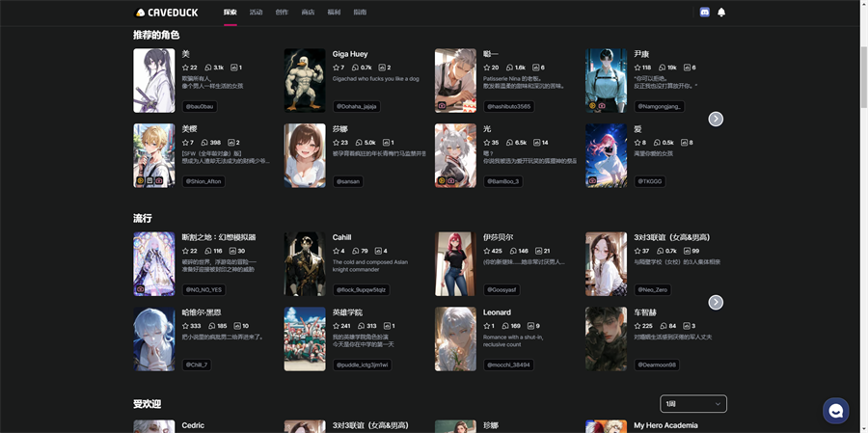Open the 英雄学院 character thumbnail
The image size is (868, 433).
(305, 338)
